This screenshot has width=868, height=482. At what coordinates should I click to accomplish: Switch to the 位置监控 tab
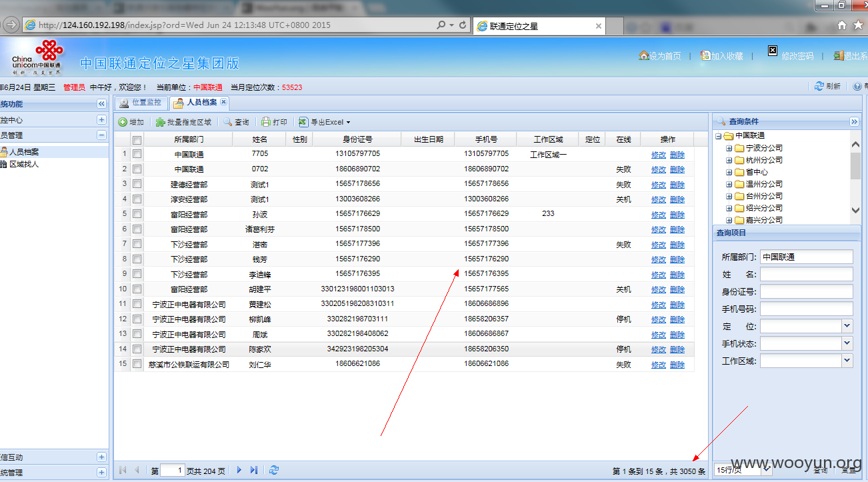pos(140,103)
